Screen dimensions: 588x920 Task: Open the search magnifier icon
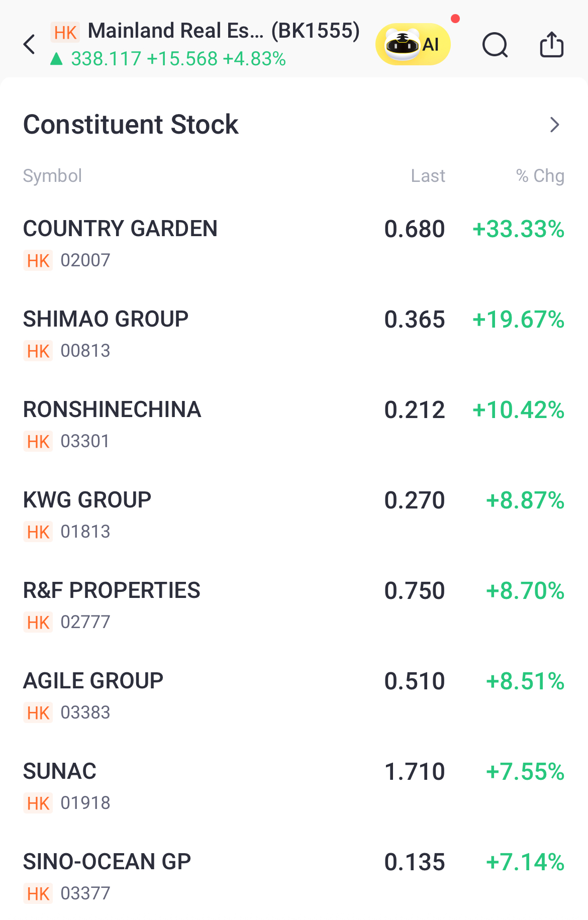click(495, 45)
